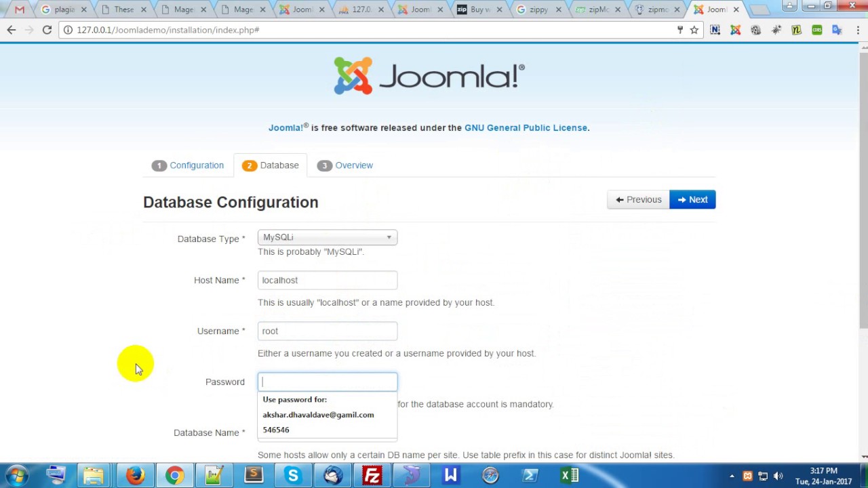Open new browser tab button
Image resolution: width=868 pixels, height=488 pixels.
[760, 9]
